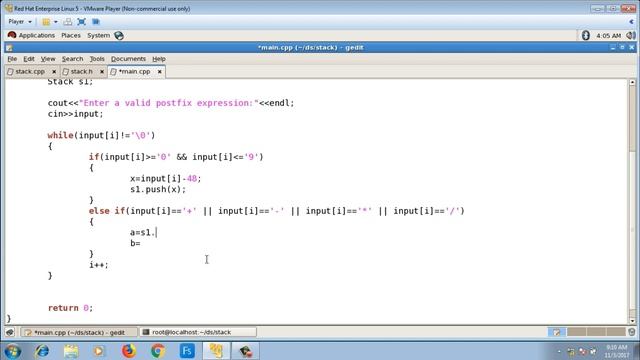This screenshot has width=640, height=360.
Task: Open gedit File menu
Action: pyautogui.click(x=12, y=59)
